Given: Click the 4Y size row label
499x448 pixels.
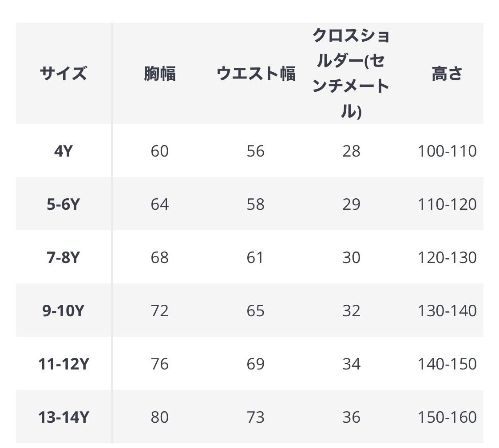Looking at the screenshot, I should (63, 151).
